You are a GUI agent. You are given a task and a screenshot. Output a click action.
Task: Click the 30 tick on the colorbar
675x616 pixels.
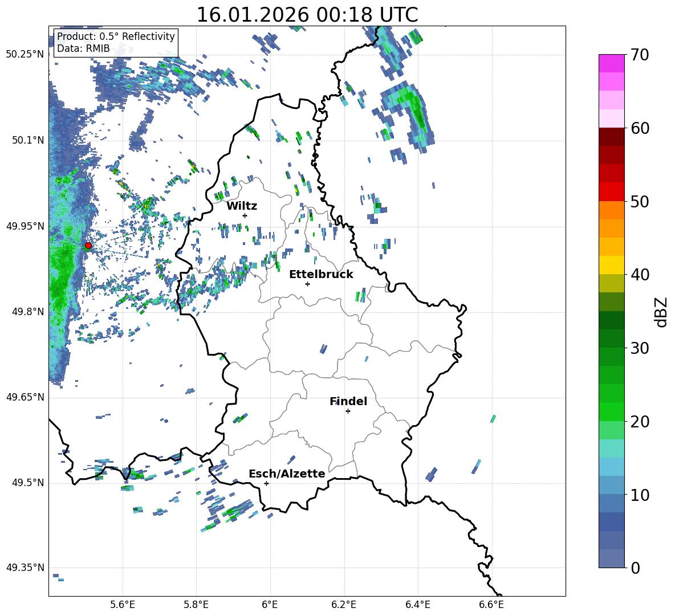[x=640, y=348]
